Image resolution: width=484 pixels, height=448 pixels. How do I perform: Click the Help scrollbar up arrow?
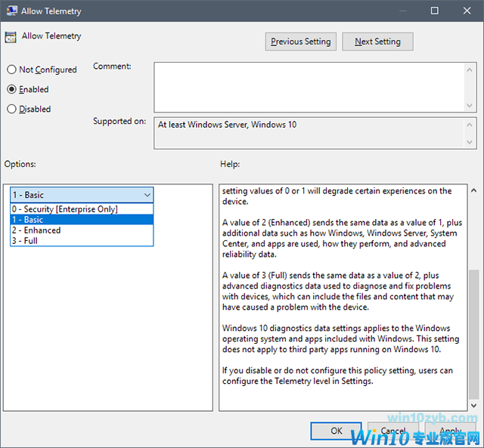(473, 190)
